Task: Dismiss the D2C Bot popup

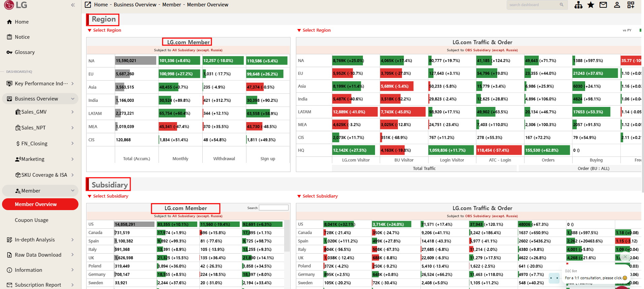Action: [x=625, y=257]
